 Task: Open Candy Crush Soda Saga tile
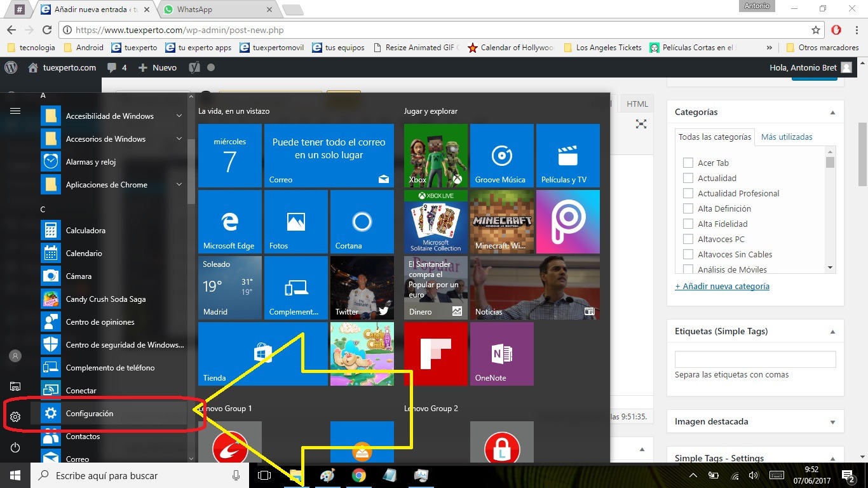tap(362, 354)
